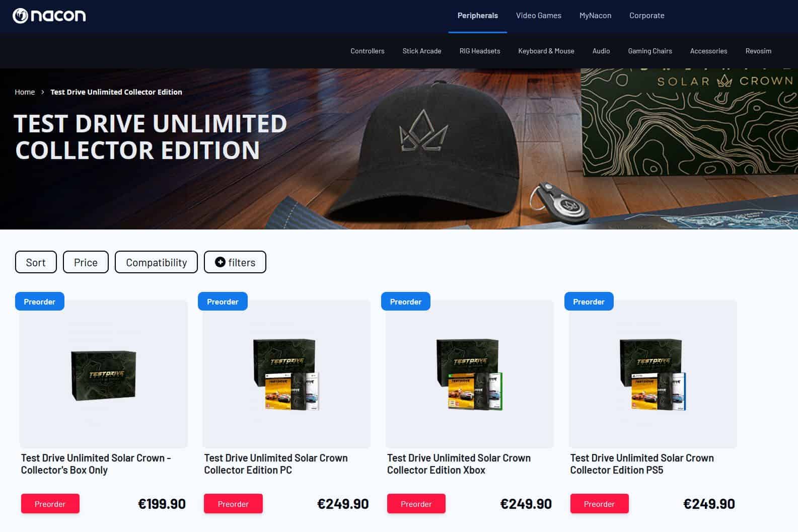Open Collector Edition PC product image

286,374
